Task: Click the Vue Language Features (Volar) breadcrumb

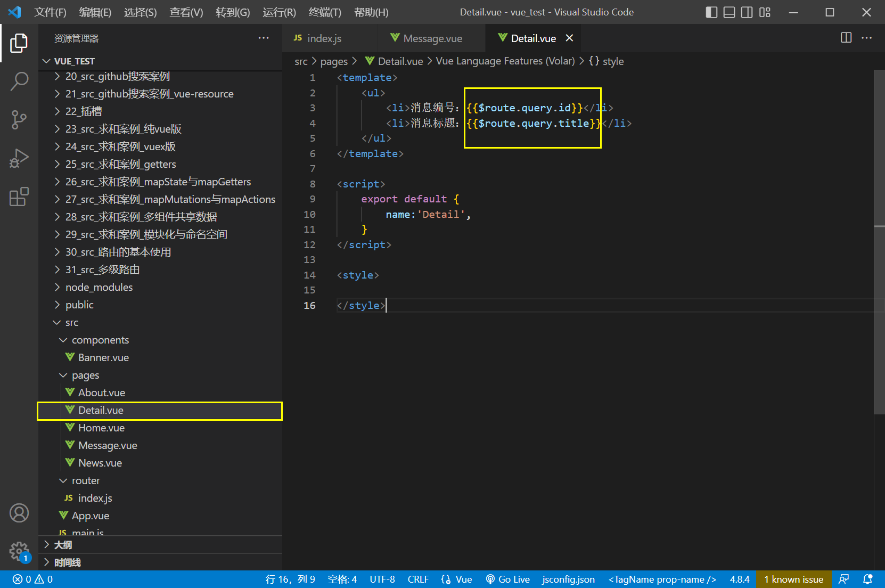Action: [x=505, y=61]
